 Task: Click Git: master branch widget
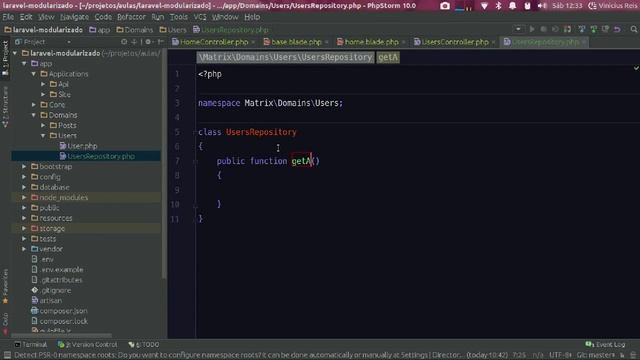pyautogui.click(x=596, y=355)
